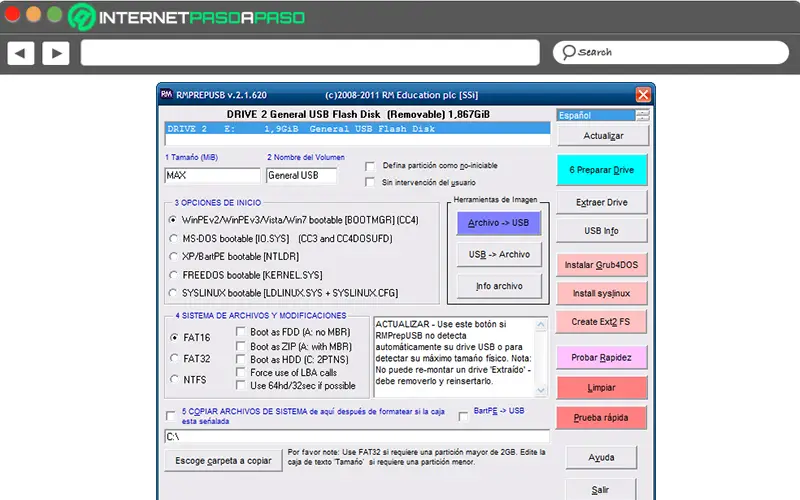Click the orange window dot

pos(33,14)
